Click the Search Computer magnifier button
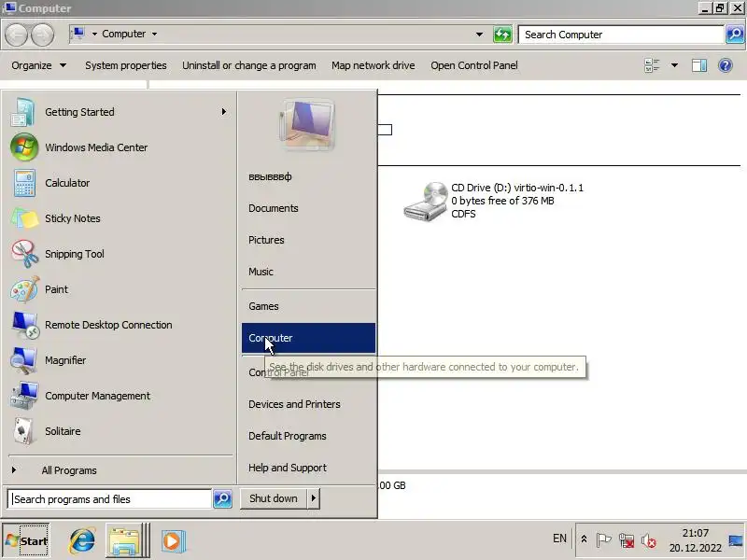This screenshot has width=747, height=560. [x=735, y=35]
